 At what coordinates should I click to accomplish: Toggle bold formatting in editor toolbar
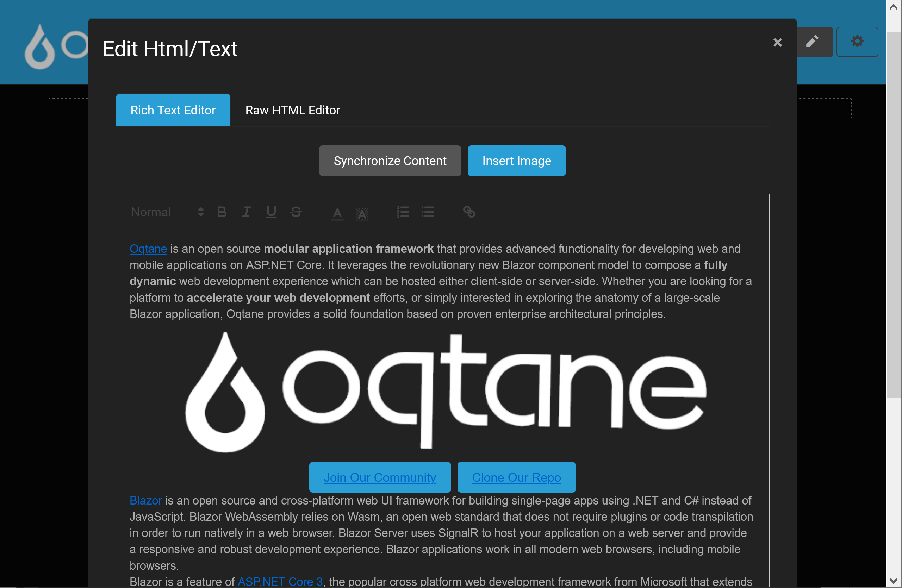pyautogui.click(x=222, y=212)
